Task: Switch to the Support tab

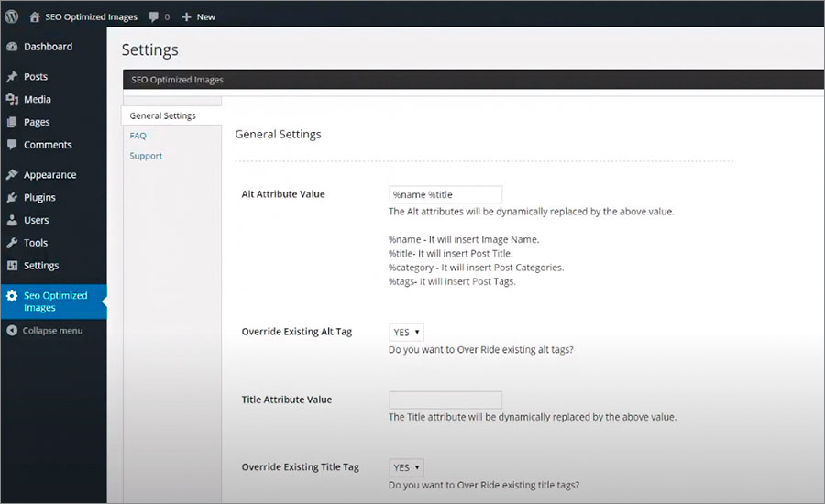Action: coord(146,156)
